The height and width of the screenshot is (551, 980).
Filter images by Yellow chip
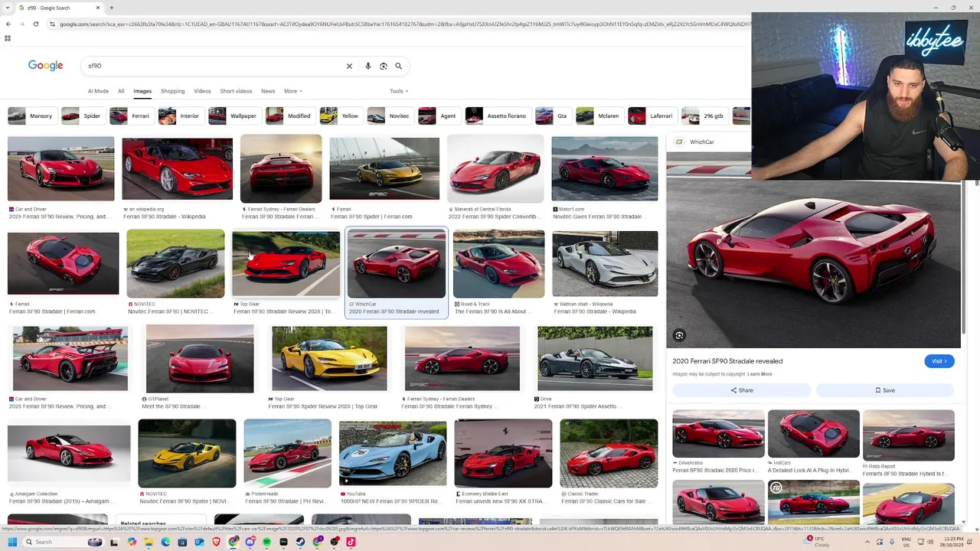pos(340,116)
